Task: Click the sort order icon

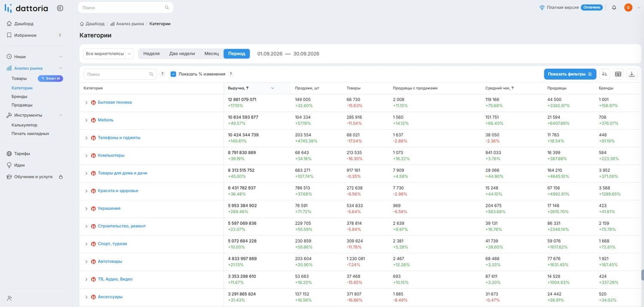Action: point(605,74)
